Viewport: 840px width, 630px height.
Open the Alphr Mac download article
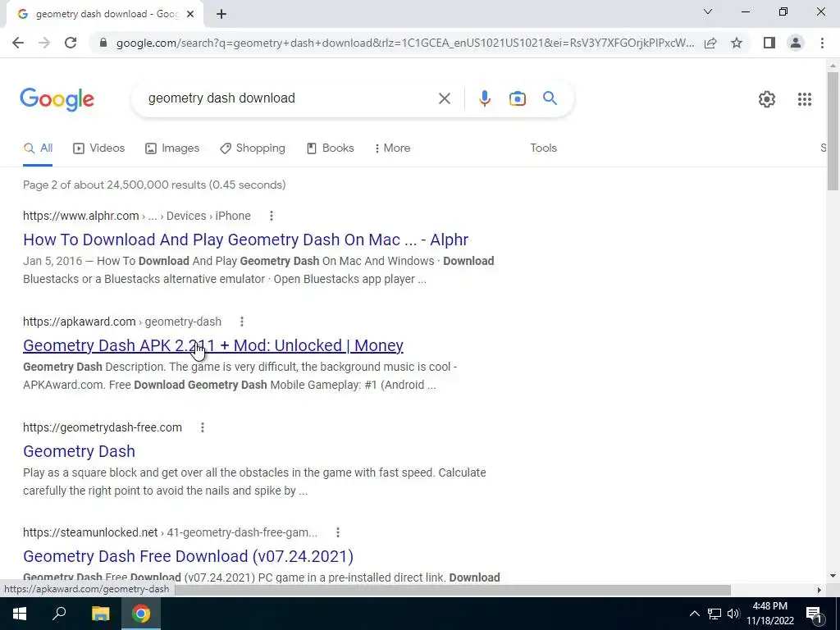pyautogui.click(x=245, y=240)
